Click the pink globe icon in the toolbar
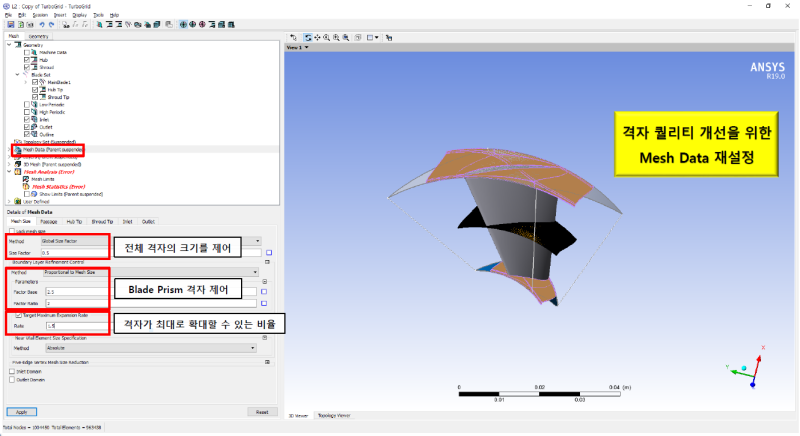The width and height of the screenshot is (800, 436). [x=202, y=24]
